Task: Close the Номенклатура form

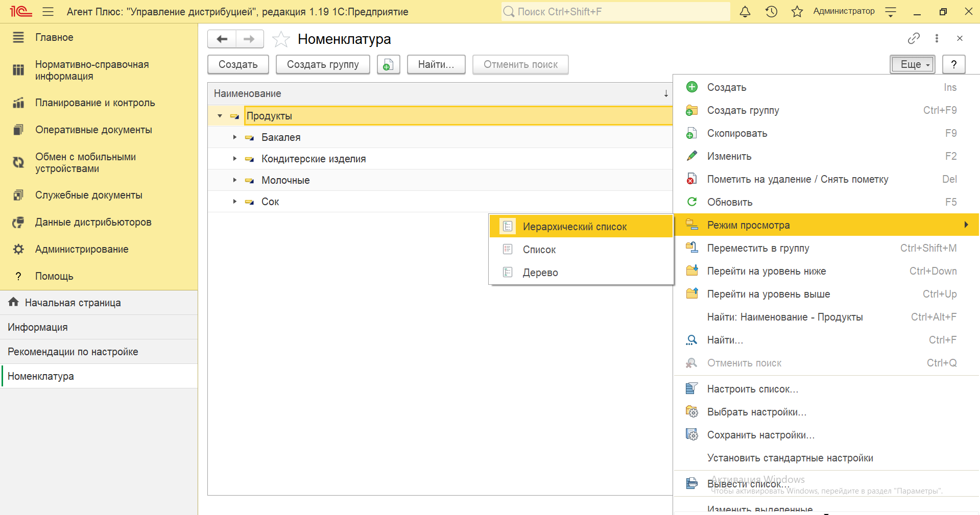Action: (960, 38)
